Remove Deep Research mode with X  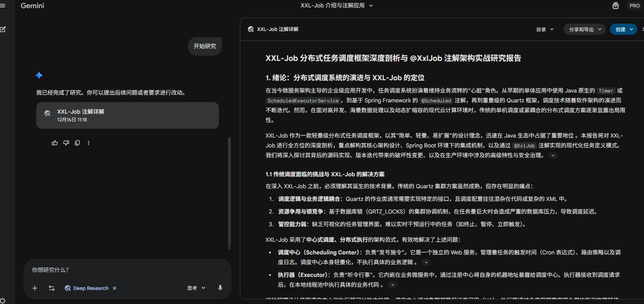pos(115,288)
